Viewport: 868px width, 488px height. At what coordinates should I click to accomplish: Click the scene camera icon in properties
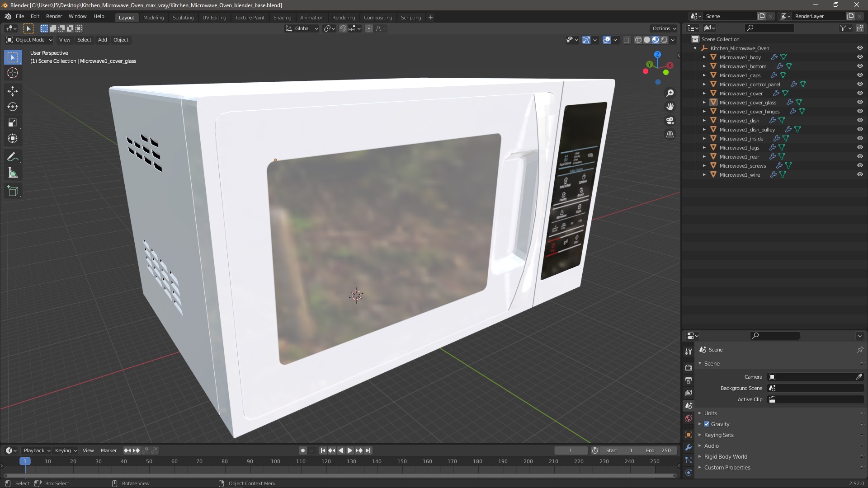(x=772, y=376)
